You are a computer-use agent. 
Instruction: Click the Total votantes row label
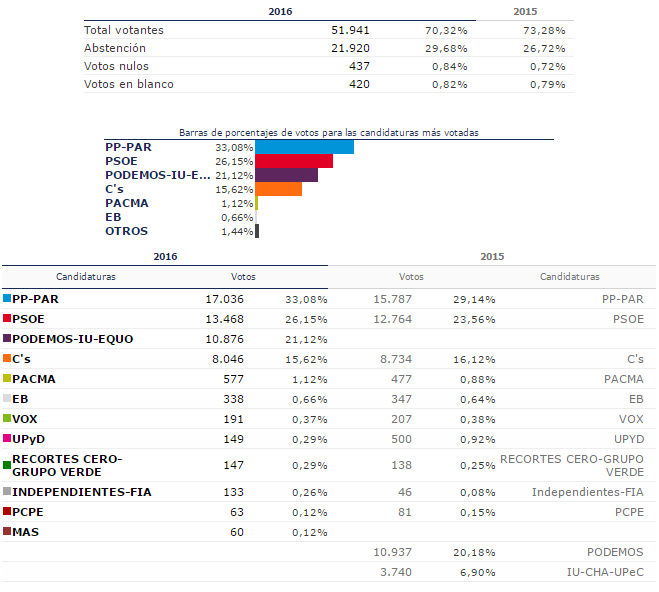[x=124, y=30]
